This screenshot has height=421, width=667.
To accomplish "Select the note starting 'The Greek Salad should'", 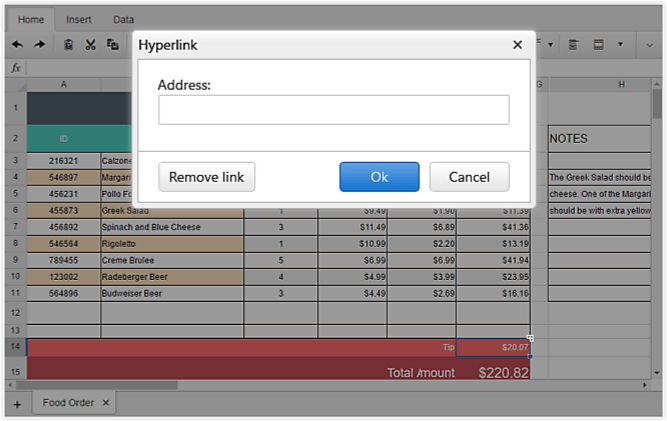I will tap(599, 177).
